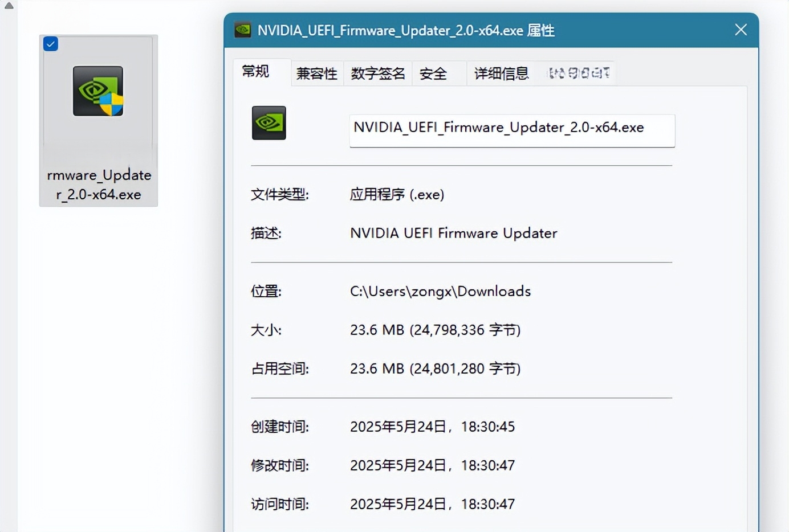Viewport: 789px width, 532px height.
Task: Click the 访问时间 value 18:30:47
Action: tap(432, 505)
